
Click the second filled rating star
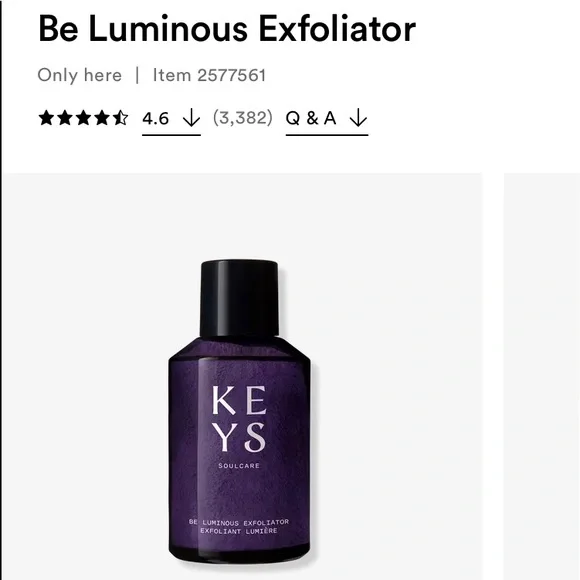(x=65, y=118)
